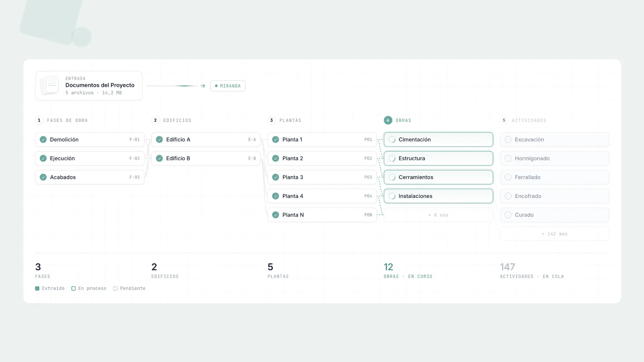Click the '3' FASES summary count
Image resolution: width=644 pixels, height=362 pixels.
click(x=38, y=267)
